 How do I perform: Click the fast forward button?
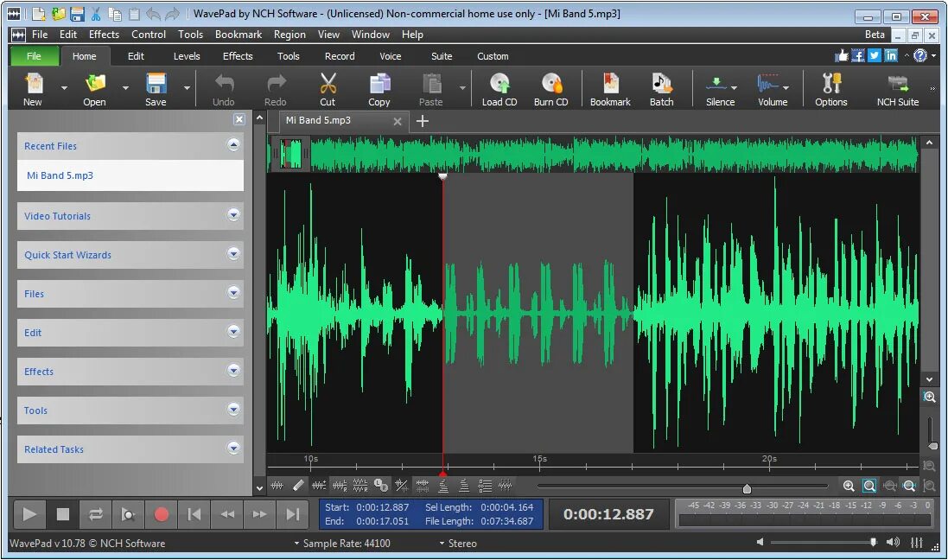click(x=260, y=514)
